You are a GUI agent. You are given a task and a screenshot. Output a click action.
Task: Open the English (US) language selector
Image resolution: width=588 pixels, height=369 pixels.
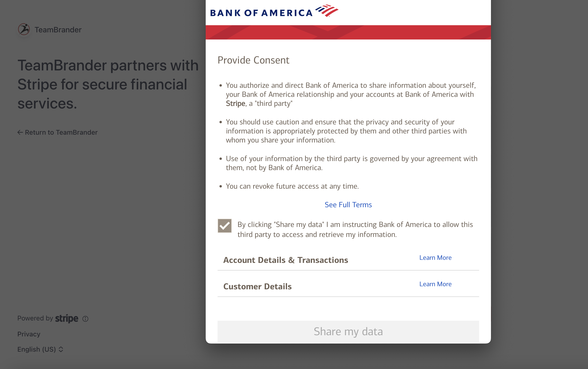(40, 349)
